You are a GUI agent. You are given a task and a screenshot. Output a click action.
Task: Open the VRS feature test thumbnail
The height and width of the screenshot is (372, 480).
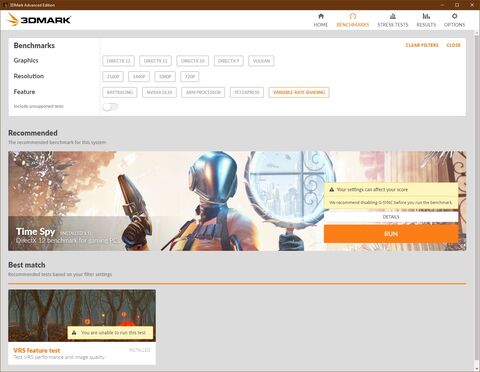82,315
